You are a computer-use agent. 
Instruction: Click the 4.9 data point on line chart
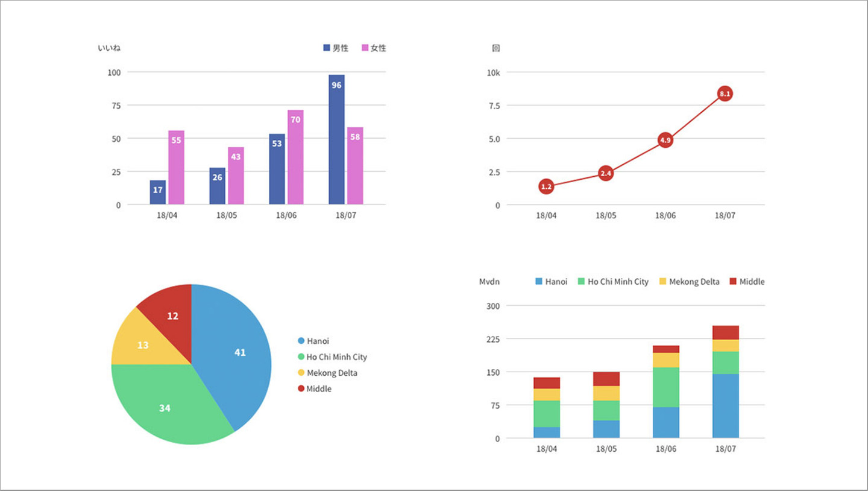(665, 140)
